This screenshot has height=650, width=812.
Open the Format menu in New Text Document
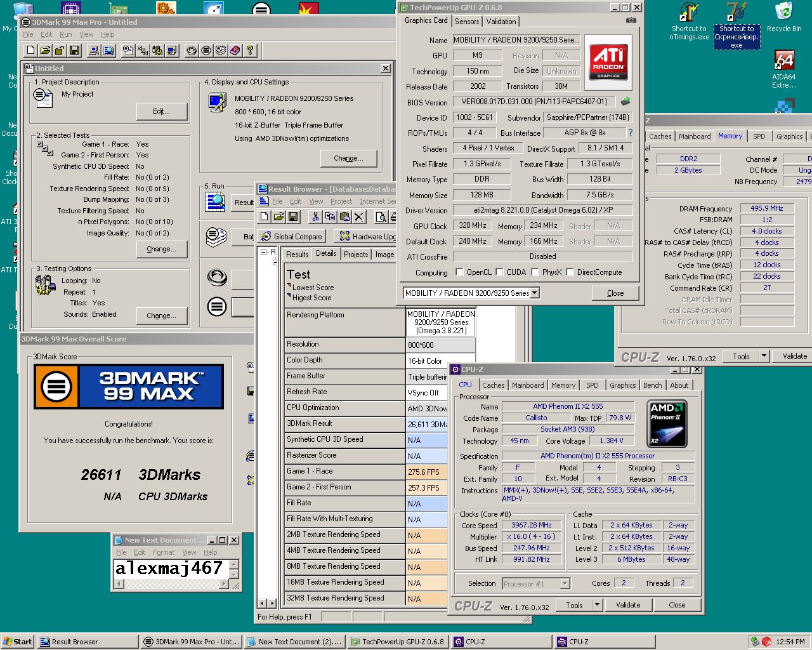point(163,552)
